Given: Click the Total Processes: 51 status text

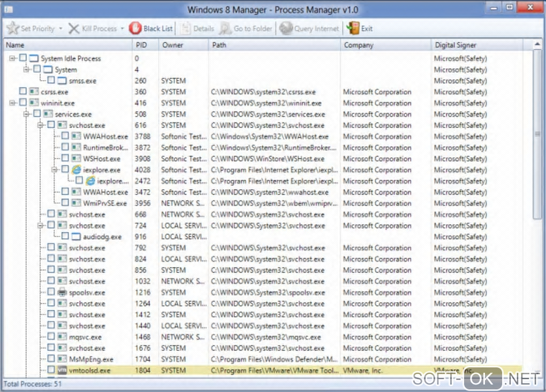Looking at the screenshot, I should tap(32, 384).
